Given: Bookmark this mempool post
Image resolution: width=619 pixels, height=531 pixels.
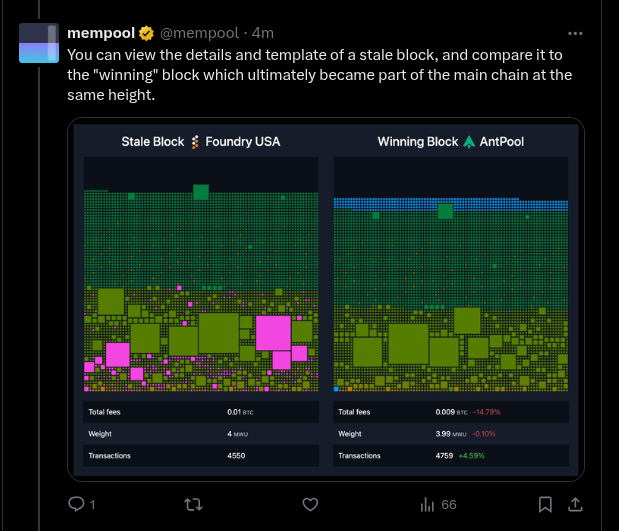Looking at the screenshot, I should pyautogui.click(x=545, y=504).
